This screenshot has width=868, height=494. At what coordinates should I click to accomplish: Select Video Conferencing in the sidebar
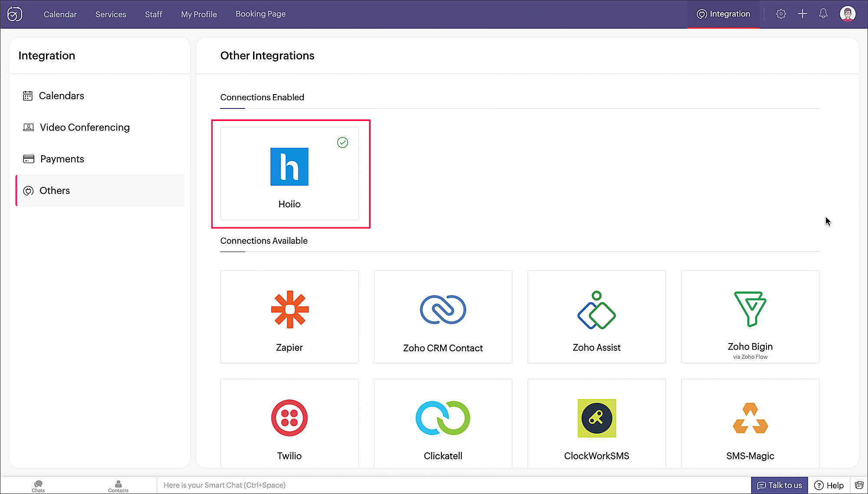tap(100, 127)
